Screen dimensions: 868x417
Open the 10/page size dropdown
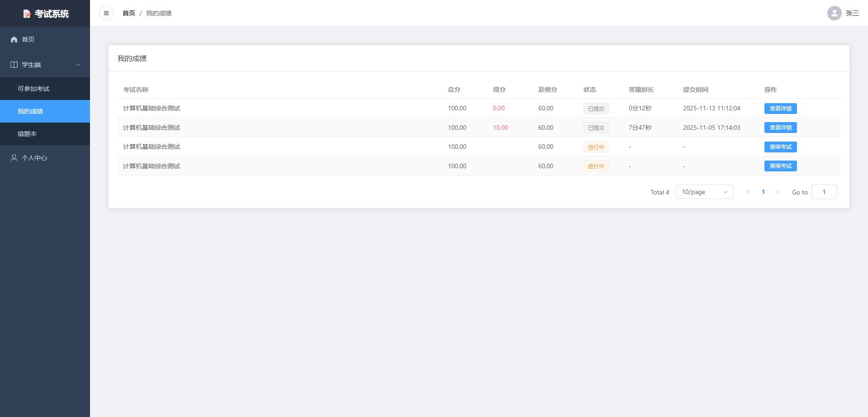point(705,192)
